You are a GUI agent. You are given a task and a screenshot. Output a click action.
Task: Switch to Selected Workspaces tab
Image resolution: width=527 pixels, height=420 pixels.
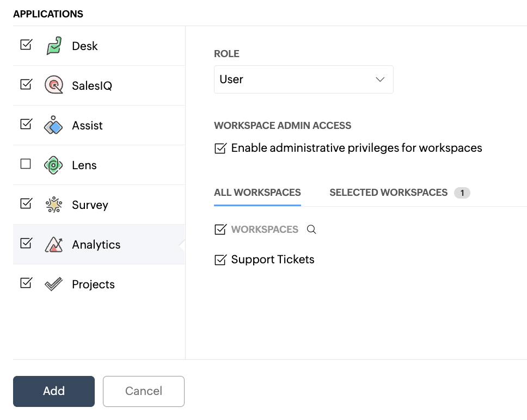(389, 193)
